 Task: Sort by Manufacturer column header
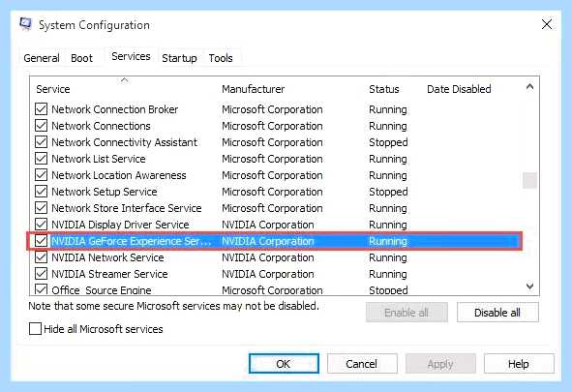[x=254, y=89]
